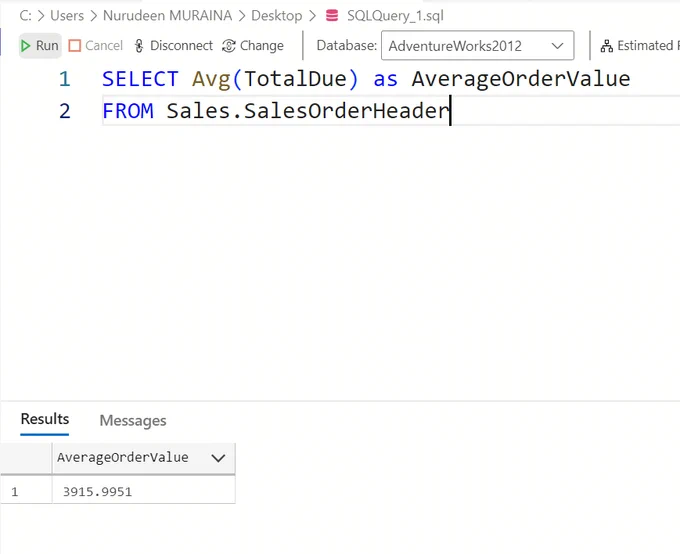680x554 pixels.
Task: Click the AverageOrderValue alias on line 1
Action: [521, 79]
